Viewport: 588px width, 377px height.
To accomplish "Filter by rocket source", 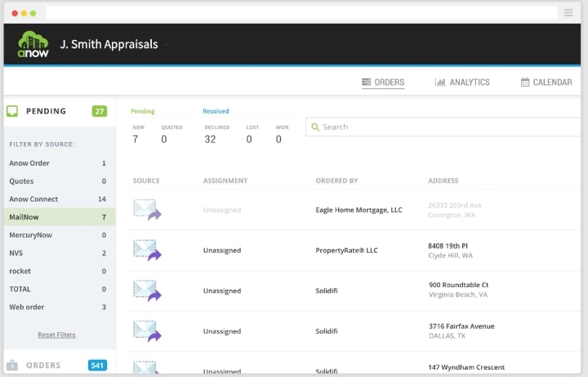I will pos(60,271).
